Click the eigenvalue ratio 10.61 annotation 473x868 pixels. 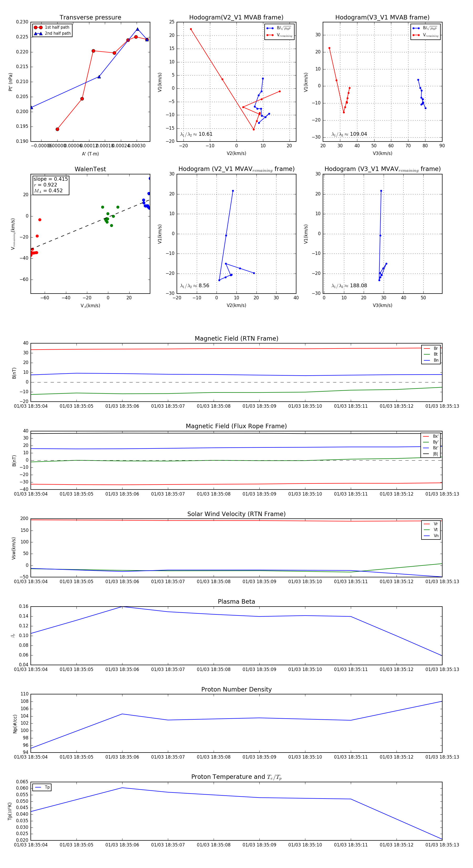click(x=196, y=134)
